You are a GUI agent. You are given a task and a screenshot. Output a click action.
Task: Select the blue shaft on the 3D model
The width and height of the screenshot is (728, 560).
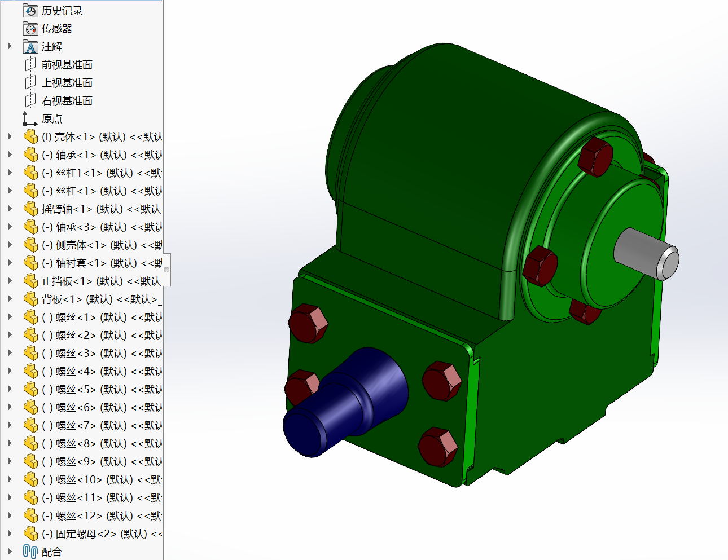[344, 403]
